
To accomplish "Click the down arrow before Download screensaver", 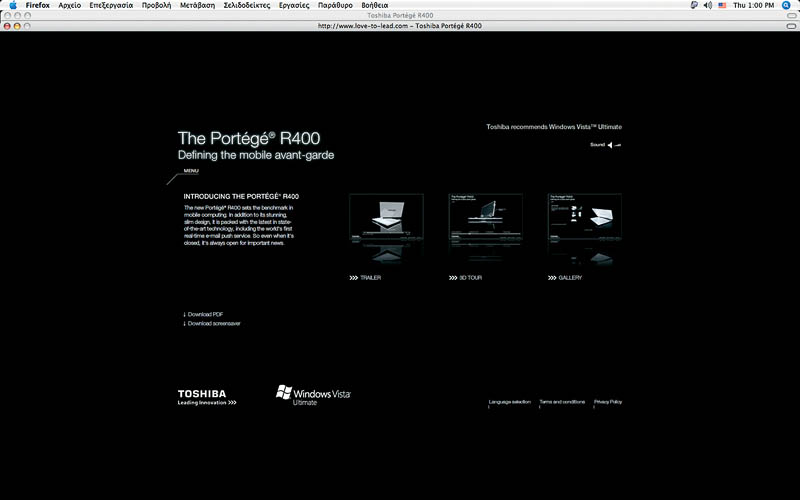I will coord(184,323).
